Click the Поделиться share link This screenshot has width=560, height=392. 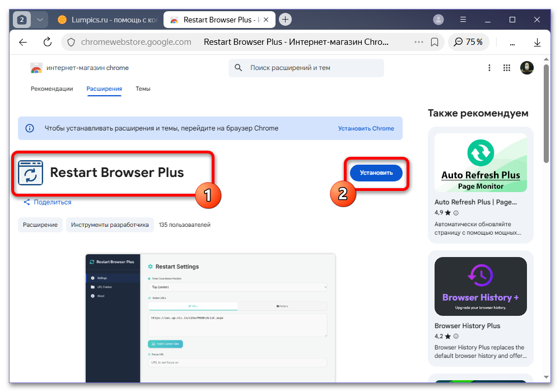coord(48,202)
